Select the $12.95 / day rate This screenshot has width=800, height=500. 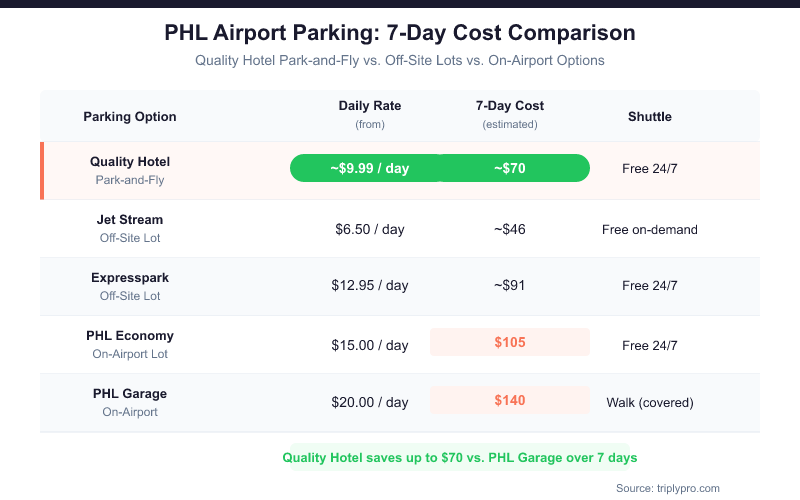tap(370, 285)
